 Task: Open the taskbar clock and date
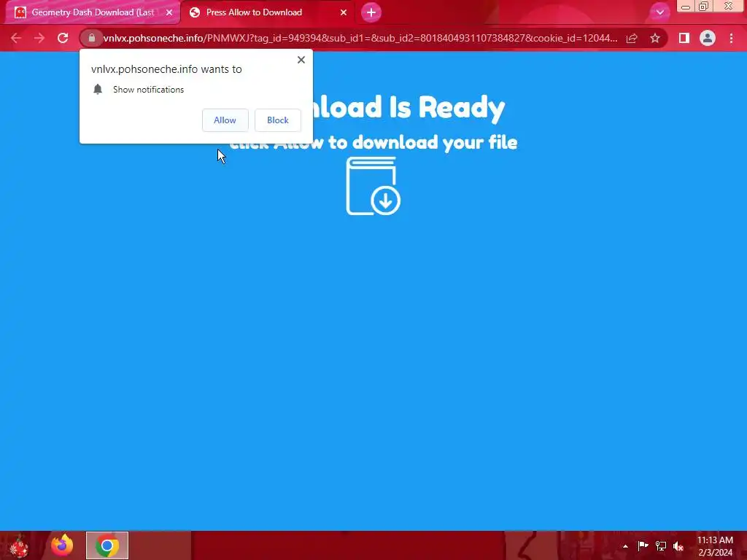tap(715, 546)
